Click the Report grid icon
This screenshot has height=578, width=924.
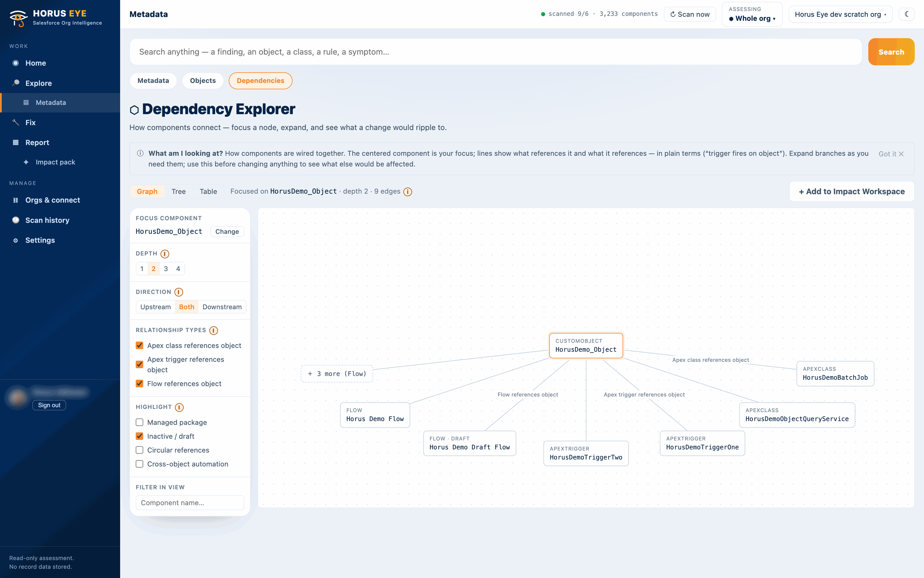point(16,142)
